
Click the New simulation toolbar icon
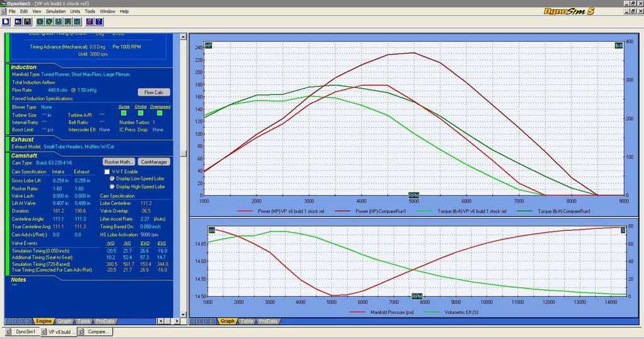coord(6,21)
